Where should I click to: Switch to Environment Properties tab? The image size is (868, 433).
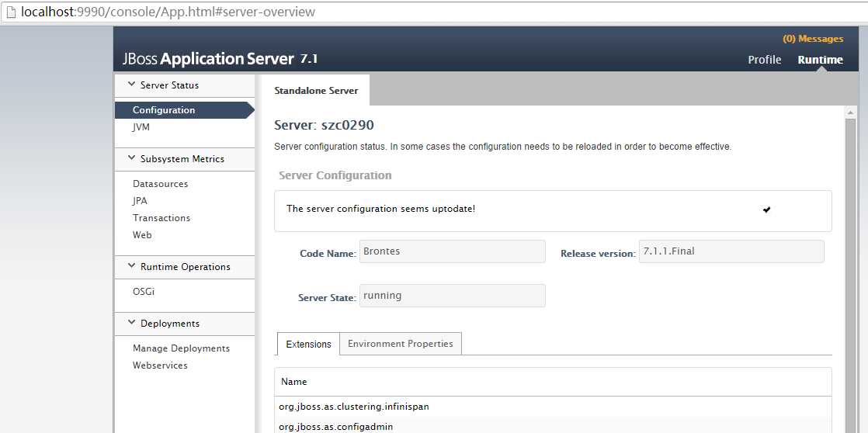[x=401, y=344]
